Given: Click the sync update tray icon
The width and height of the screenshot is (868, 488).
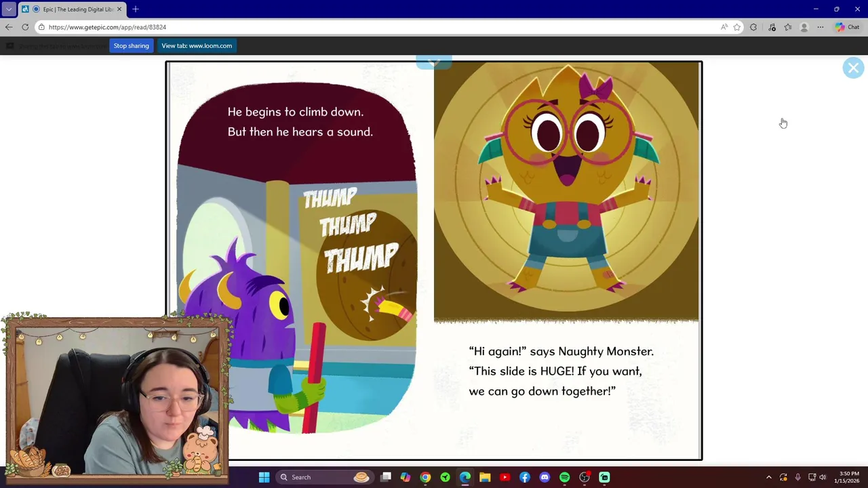Looking at the screenshot, I should click(783, 477).
